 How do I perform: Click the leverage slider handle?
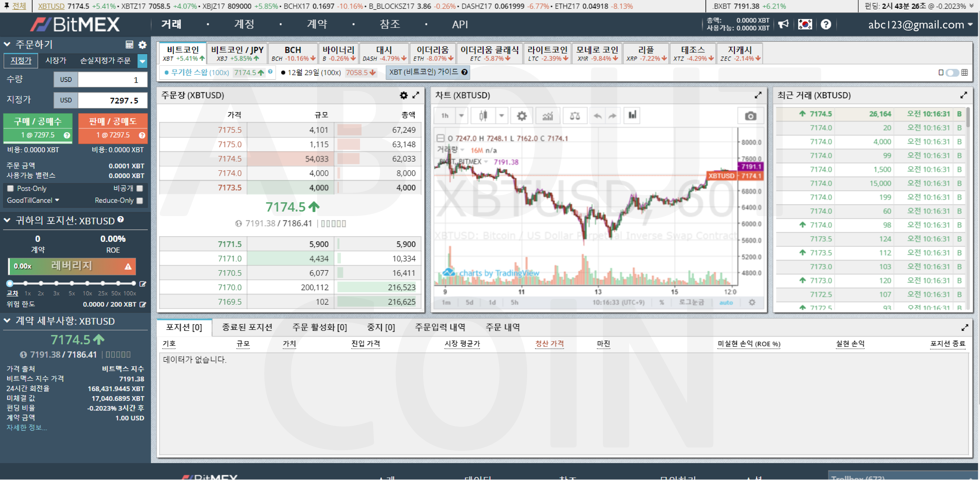point(10,284)
